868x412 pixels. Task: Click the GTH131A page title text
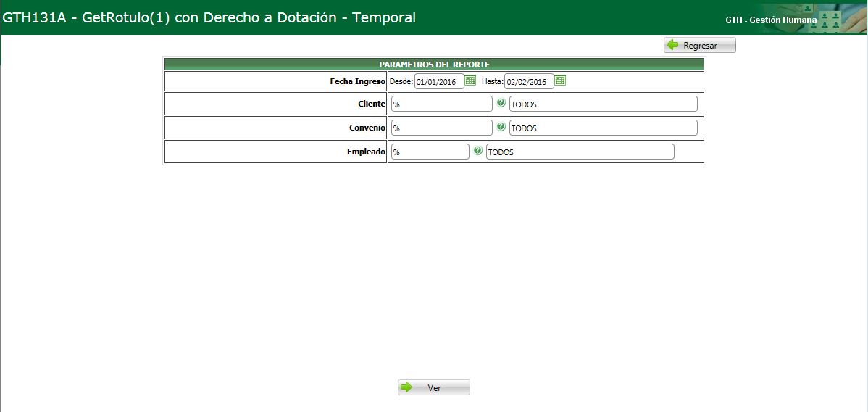tap(209, 17)
